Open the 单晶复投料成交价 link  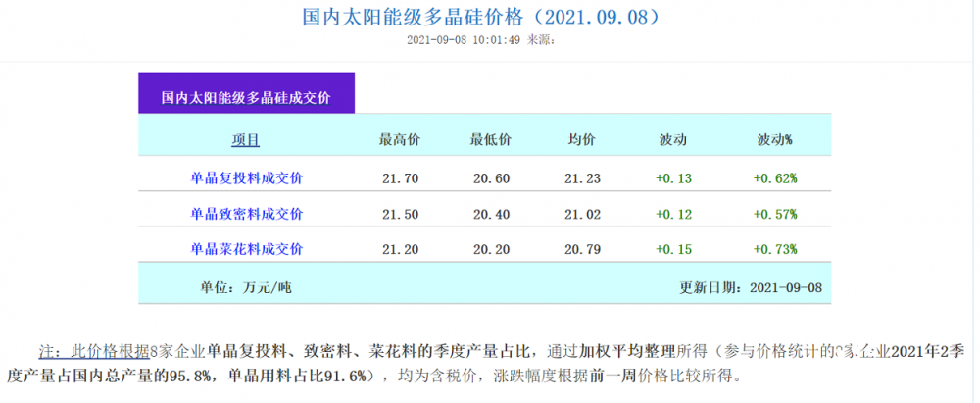coord(246,178)
